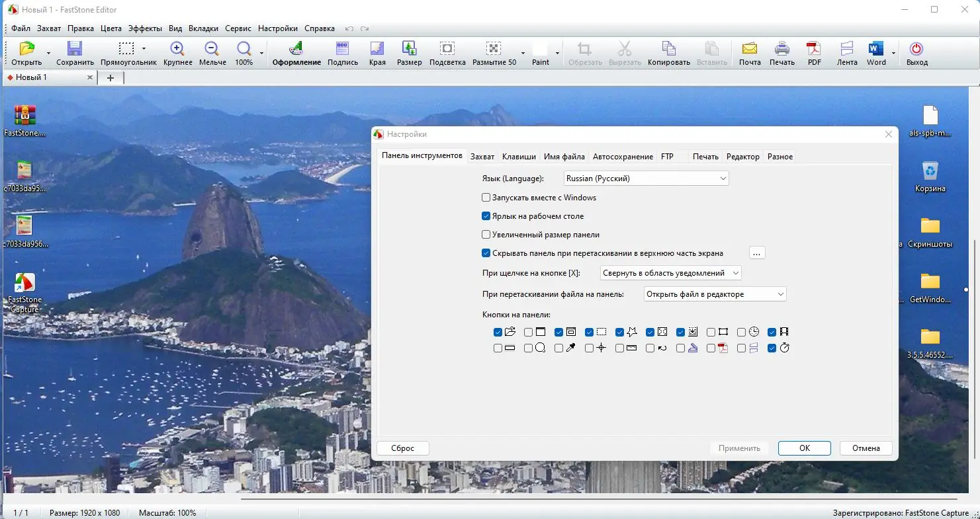Click the PDF export icon

tap(814, 49)
